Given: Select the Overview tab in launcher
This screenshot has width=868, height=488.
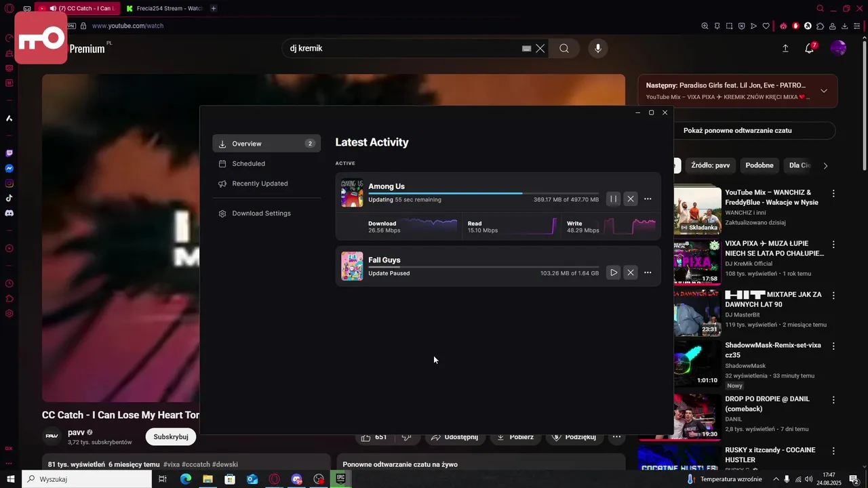Looking at the screenshot, I should (x=267, y=144).
